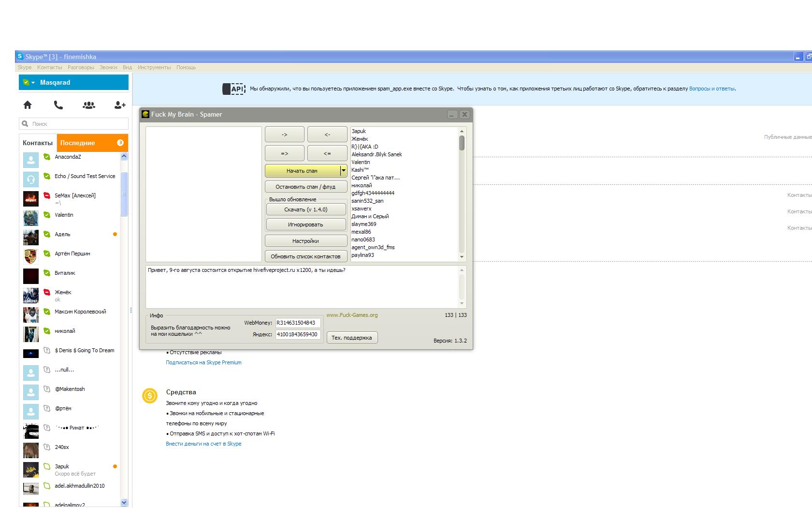Minimize the Spamer window
The image size is (812, 508).
[x=452, y=115]
